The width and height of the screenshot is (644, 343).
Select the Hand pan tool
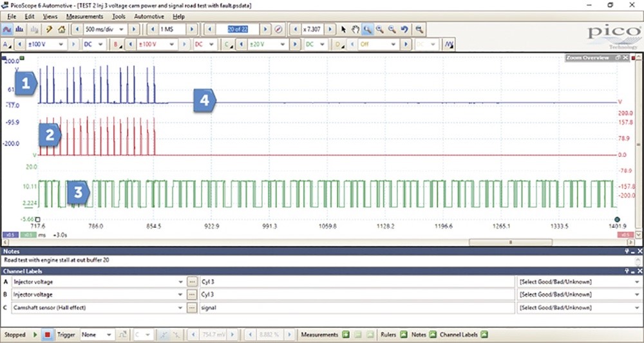355,30
